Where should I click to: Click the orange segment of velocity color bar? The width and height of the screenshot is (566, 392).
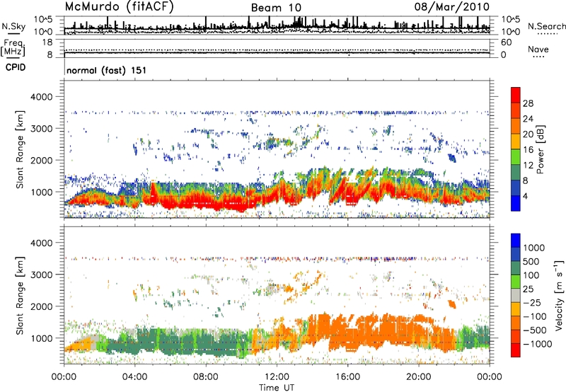pyautogui.click(x=516, y=323)
